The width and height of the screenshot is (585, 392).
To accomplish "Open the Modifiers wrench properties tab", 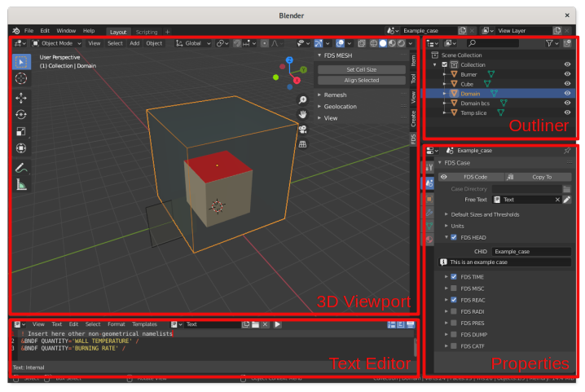I will point(429,213).
